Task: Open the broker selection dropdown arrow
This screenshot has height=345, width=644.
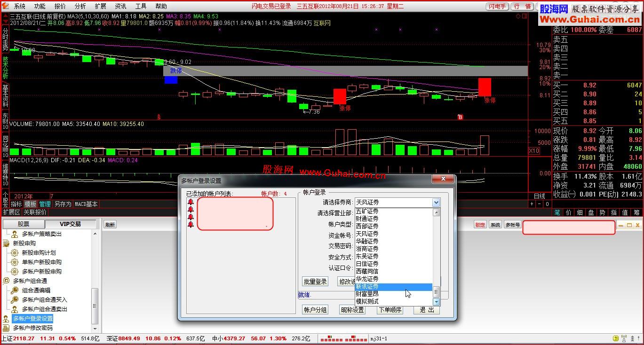Action: click(436, 203)
